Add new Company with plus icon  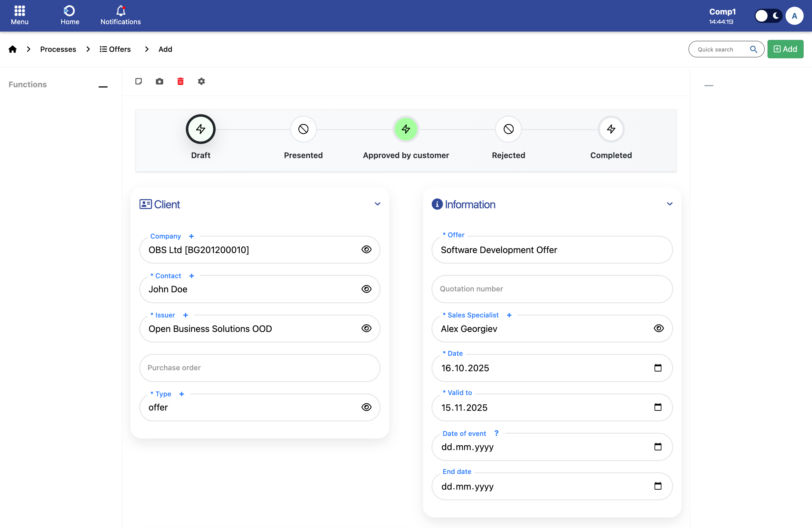[x=191, y=236]
